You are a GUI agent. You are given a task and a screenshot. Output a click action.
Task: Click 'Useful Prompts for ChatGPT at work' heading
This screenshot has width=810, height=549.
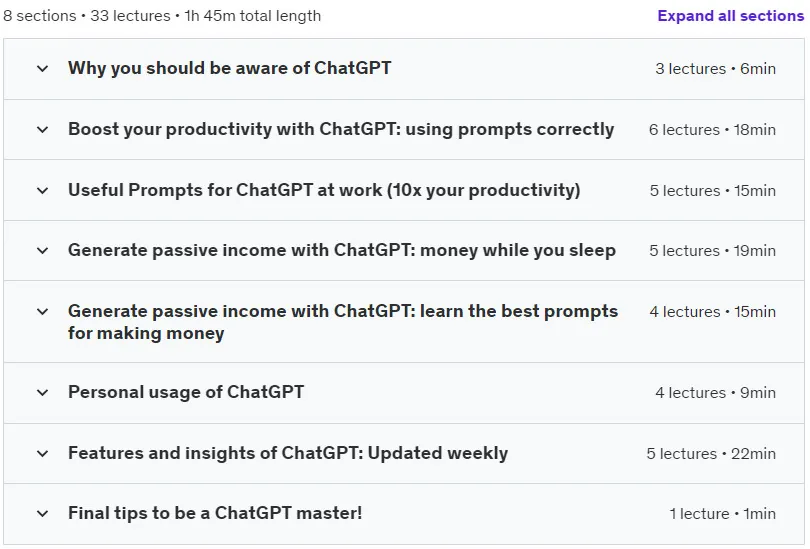[324, 190]
